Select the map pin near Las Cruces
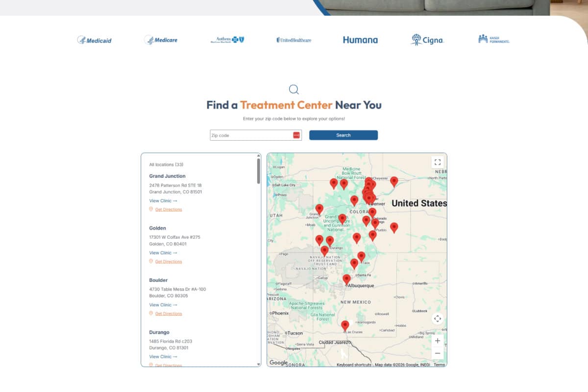 (x=345, y=326)
